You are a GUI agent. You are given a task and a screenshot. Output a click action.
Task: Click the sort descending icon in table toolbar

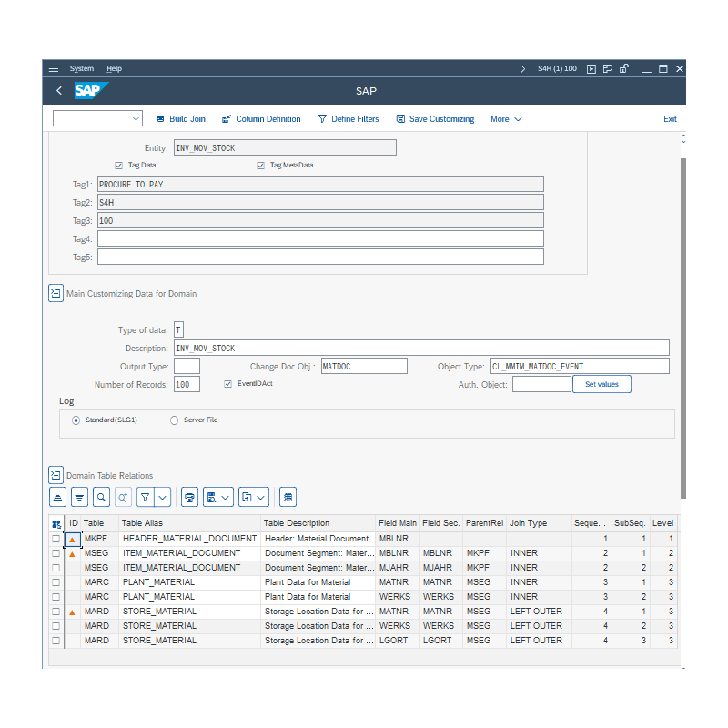[x=79, y=497]
